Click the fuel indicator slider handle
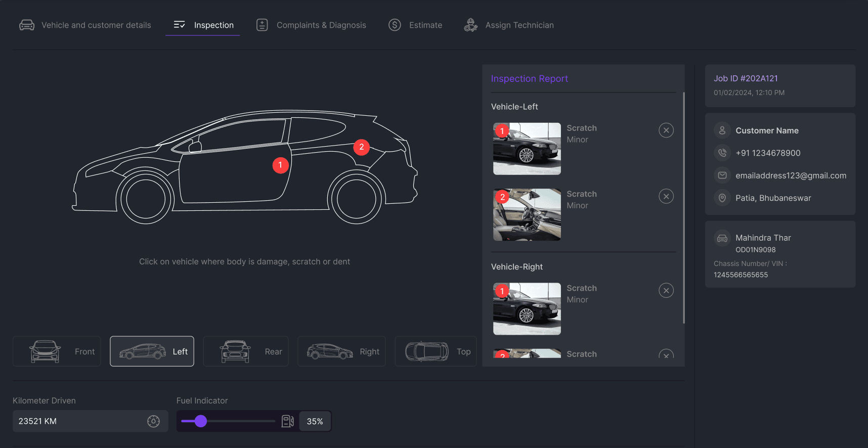Screen dimensions: 868x448 pyautogui.click(x=201, y=421)
